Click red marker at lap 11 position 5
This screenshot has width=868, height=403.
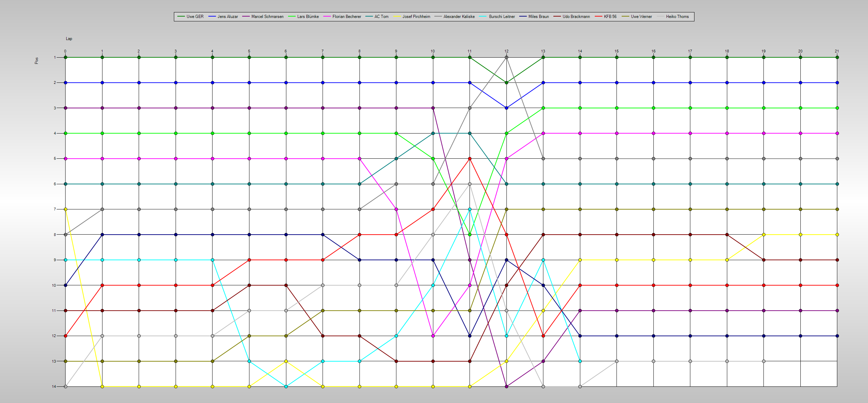point(470,159)
